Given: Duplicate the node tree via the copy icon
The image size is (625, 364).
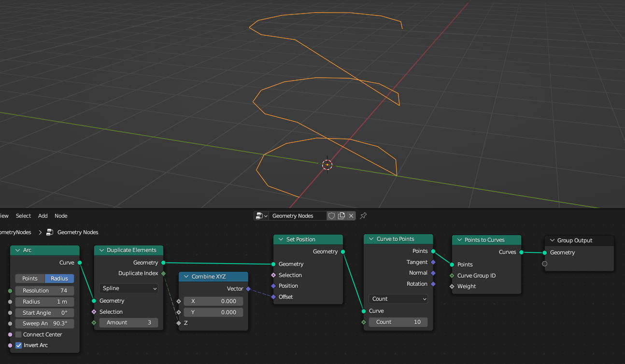Looking at the screenshot, I should coord(341,215).
